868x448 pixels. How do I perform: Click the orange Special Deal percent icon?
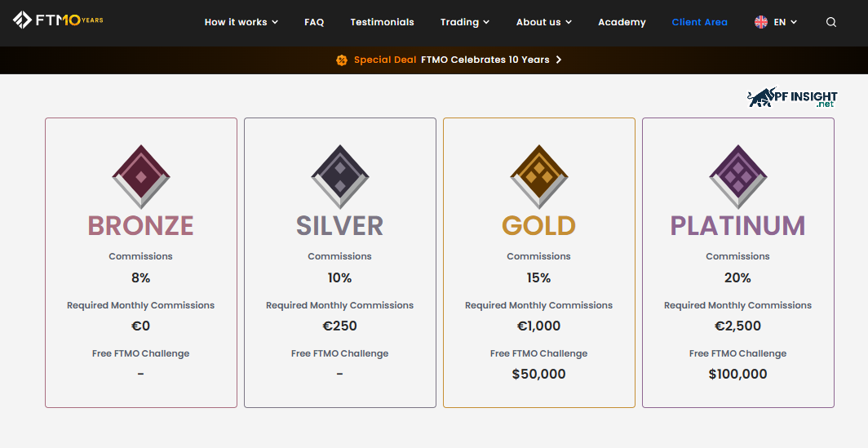(x=342, y=60)
